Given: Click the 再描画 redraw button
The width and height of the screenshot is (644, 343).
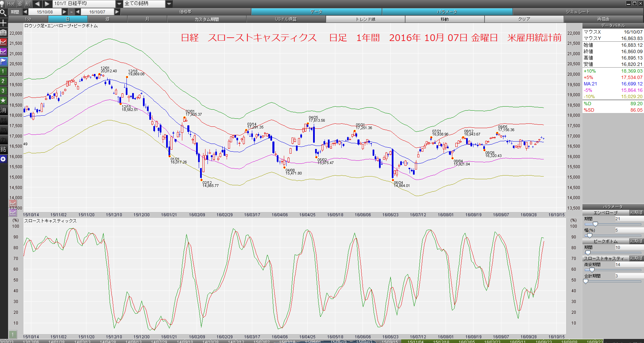Looking at the screenshot, I should [x=604, y=19].
